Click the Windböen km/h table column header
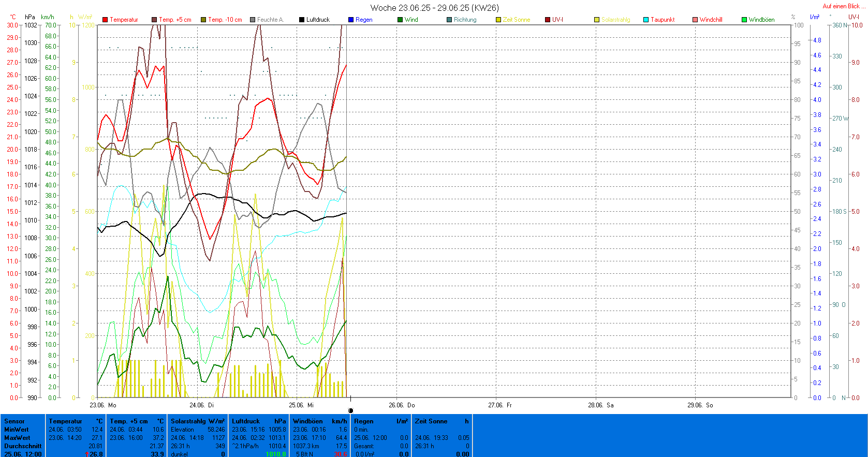Image resolution: width=868 pixels, height=457 pixels. pyautogui.click(x=320, y=421)
